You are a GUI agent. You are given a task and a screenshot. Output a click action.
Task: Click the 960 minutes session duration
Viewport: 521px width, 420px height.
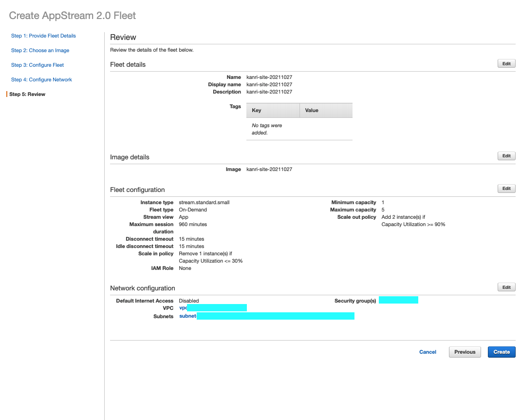pos(193,224)
